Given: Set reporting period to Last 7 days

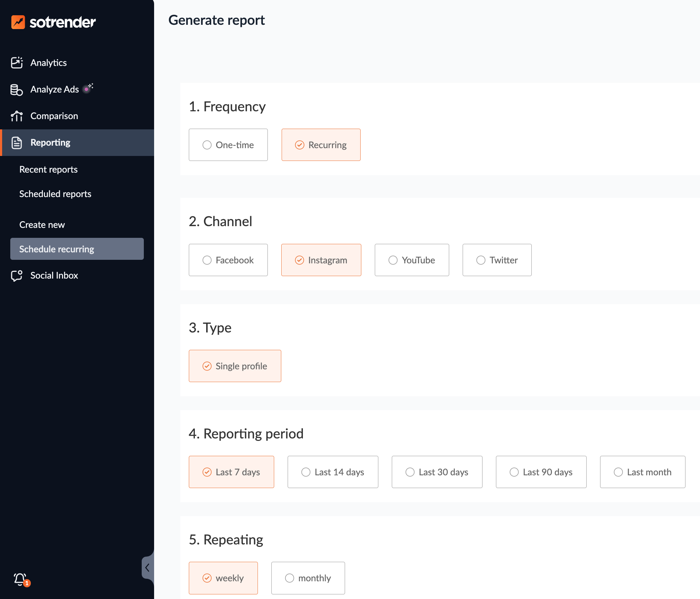Looking at the screenshot, I should click(x=231, y=472).
